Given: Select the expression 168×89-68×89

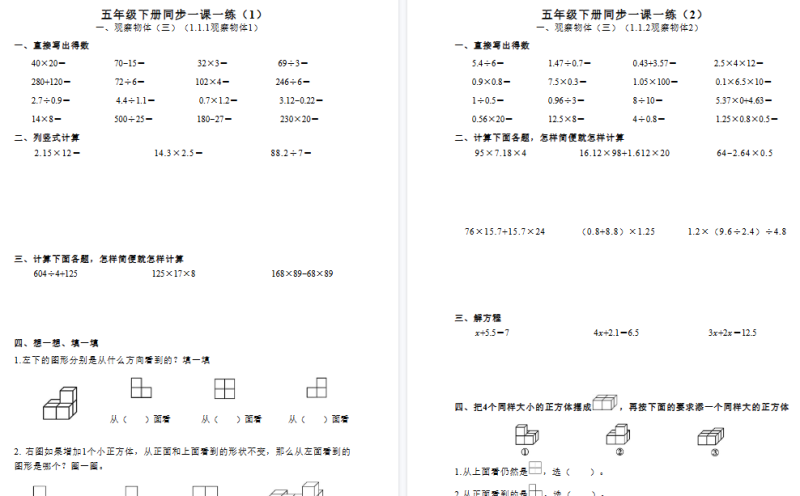Looking at the screenshot, I should tap(302, 274).
